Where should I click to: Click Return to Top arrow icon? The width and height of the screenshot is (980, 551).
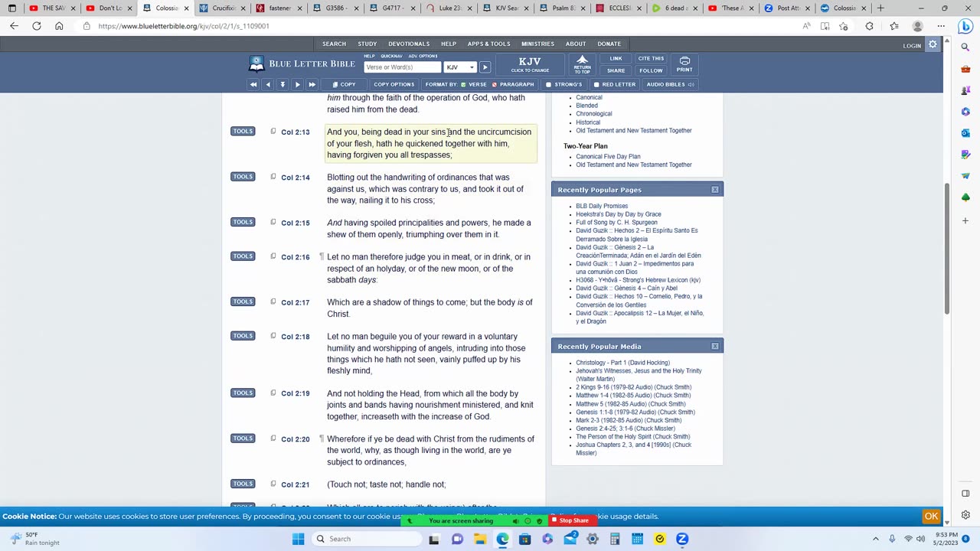coord(583,60)
